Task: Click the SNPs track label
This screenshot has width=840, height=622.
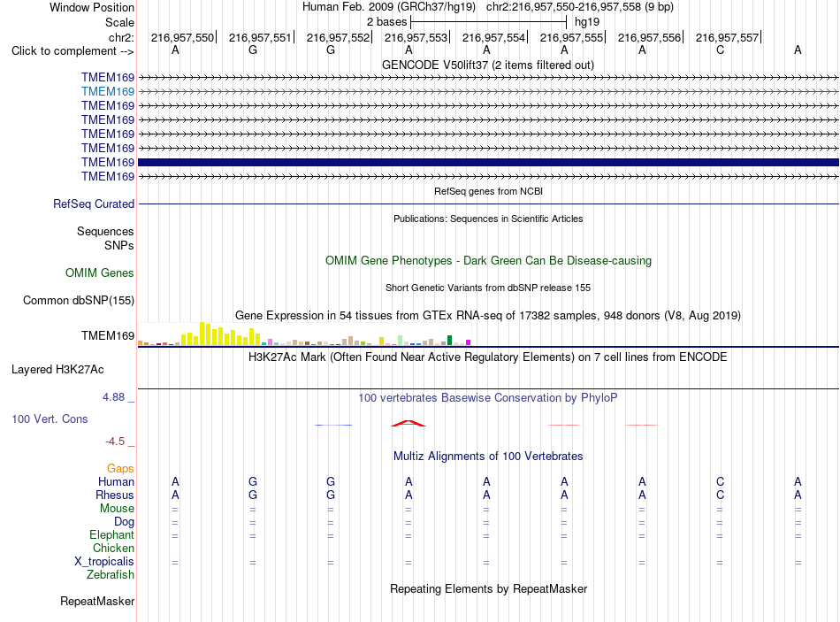Action: click(119, 245)
